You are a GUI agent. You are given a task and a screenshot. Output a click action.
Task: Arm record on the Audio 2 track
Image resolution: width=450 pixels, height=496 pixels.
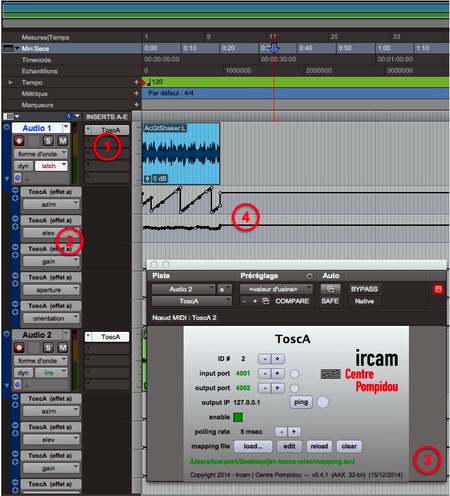point(19,348)
